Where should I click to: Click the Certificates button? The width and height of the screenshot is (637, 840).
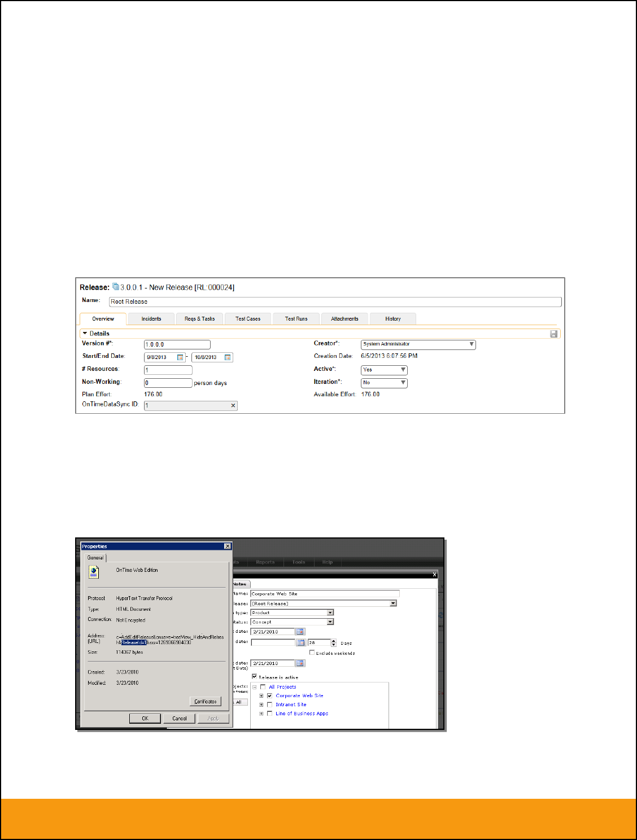206,701
